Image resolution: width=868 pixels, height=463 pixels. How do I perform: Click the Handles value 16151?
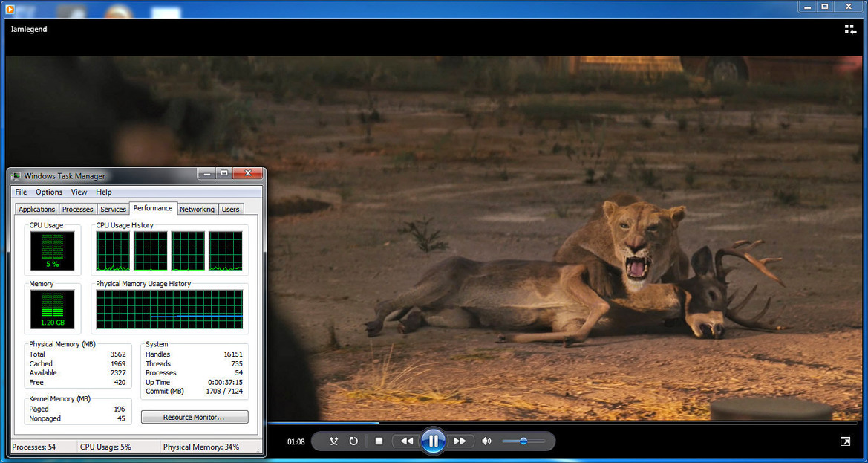233,354
